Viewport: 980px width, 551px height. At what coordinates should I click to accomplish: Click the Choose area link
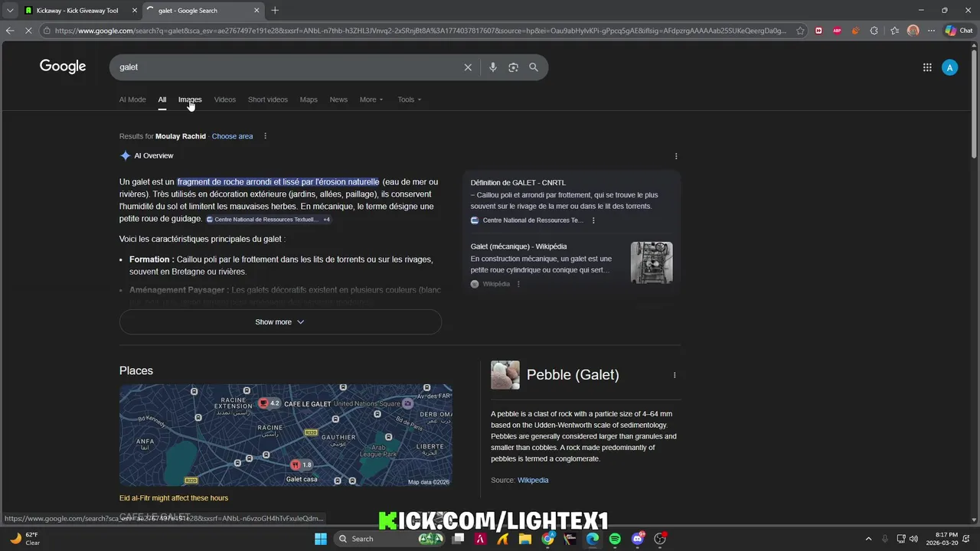232,136
